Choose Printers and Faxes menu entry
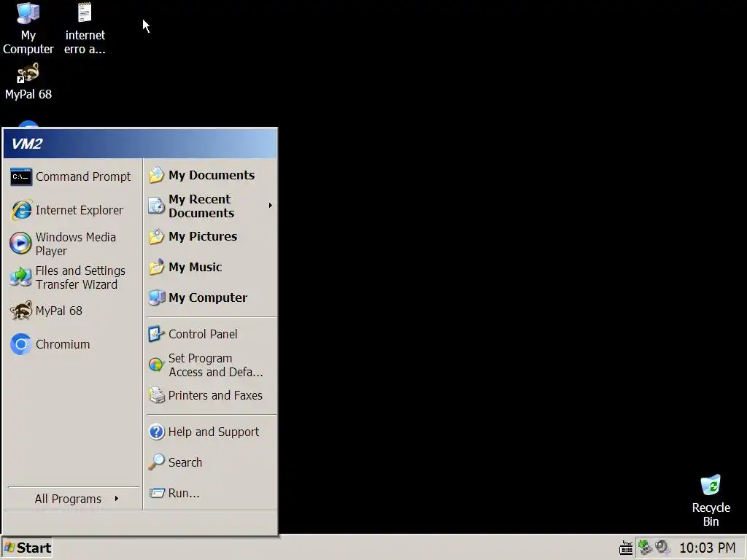747x560 pixels. (211, 395)
